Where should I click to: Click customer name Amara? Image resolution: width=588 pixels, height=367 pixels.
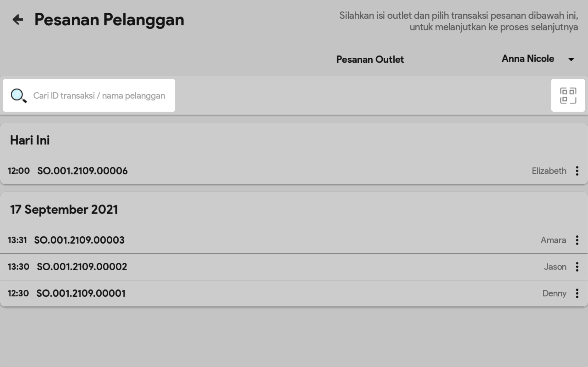click(553, 240)
